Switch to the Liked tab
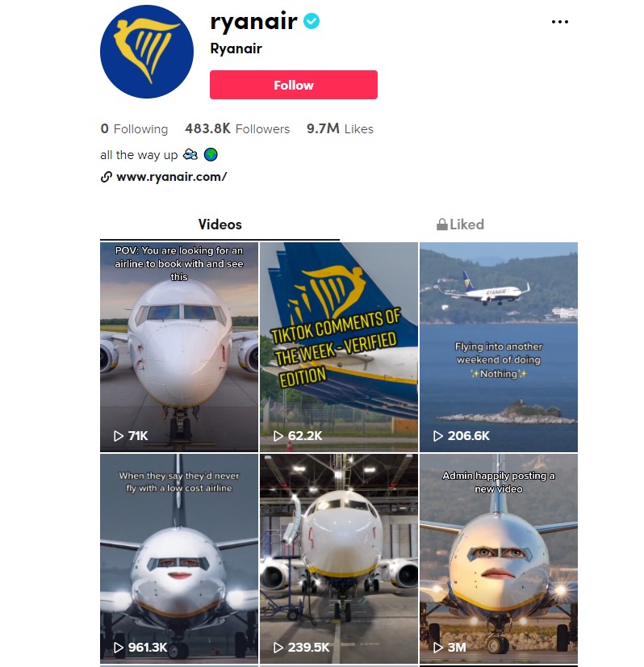 (460, 224)
